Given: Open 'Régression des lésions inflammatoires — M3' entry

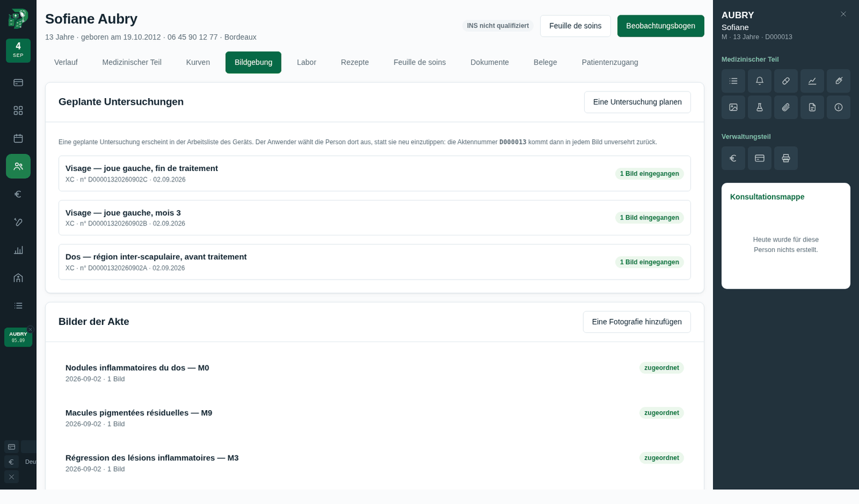Looking at the screenshot, I should pos(374,463).
